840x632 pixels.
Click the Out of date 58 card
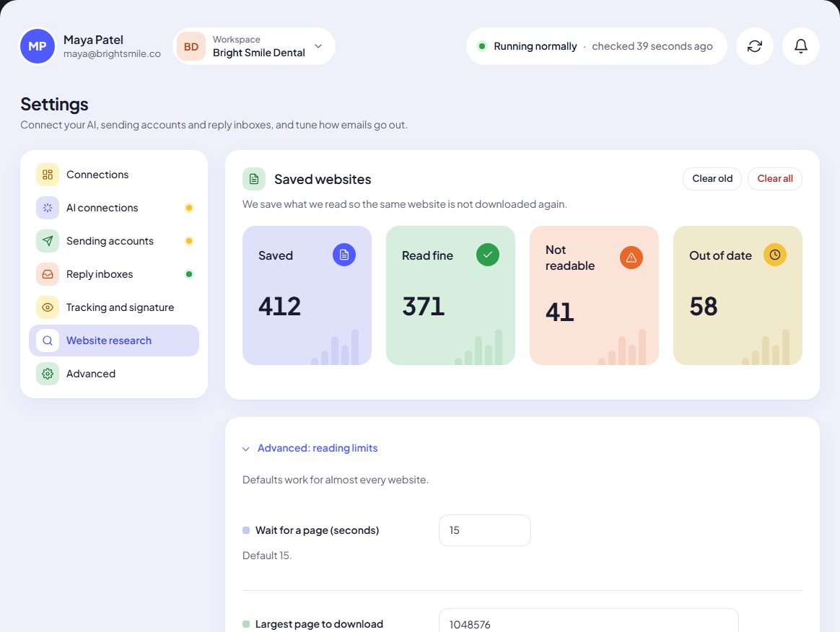click(x=738, y=296)
